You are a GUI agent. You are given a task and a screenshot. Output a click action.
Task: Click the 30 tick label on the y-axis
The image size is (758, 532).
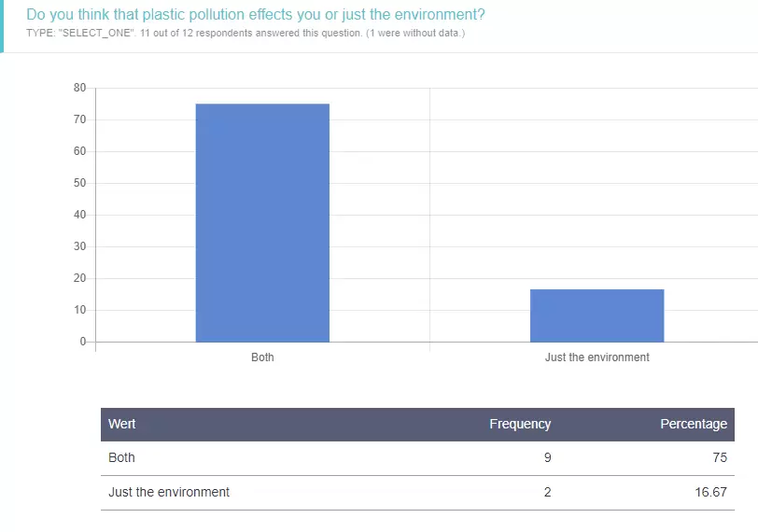[x=78, y=246]
